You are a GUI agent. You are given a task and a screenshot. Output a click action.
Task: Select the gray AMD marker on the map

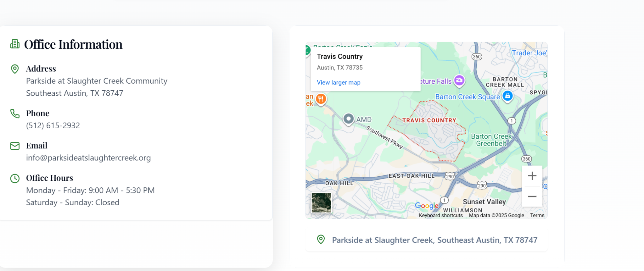348,119
